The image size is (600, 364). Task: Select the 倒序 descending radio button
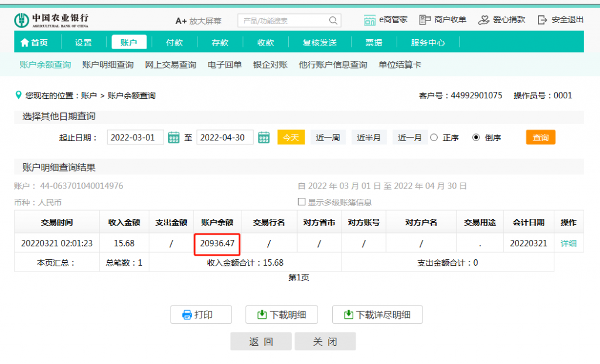point(476,138)
